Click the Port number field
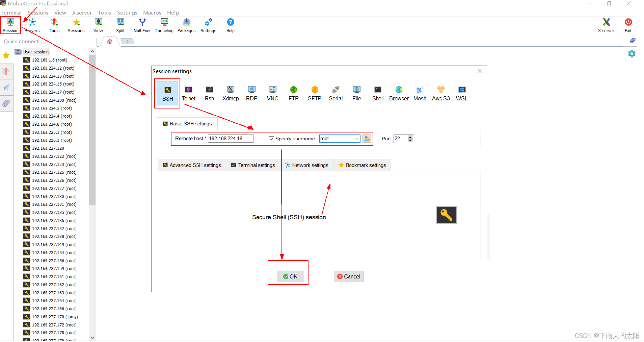 point(401,139)
